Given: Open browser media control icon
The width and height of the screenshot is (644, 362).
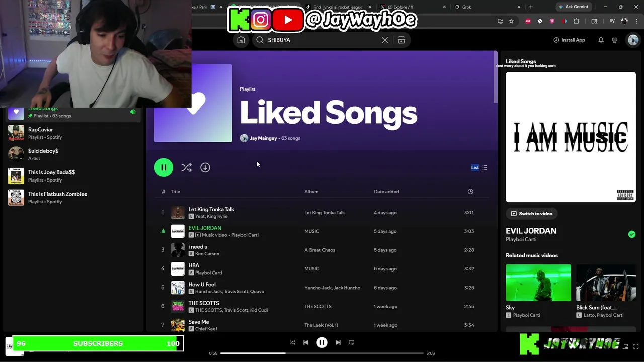Looking at the screenshot, I should click(612, 21).
